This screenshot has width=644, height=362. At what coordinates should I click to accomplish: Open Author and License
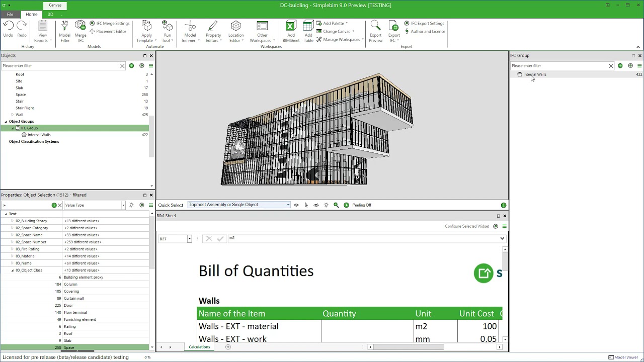tap(425, 31)
